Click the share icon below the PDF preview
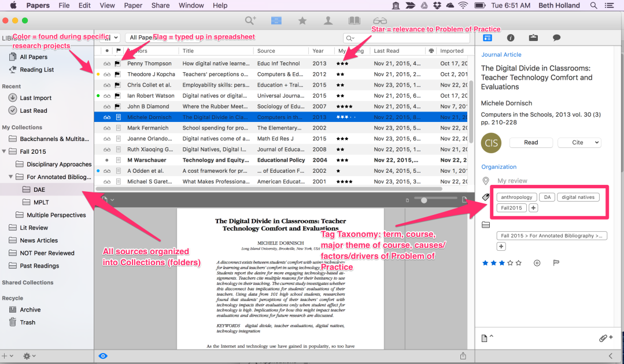 click(463, 356)
